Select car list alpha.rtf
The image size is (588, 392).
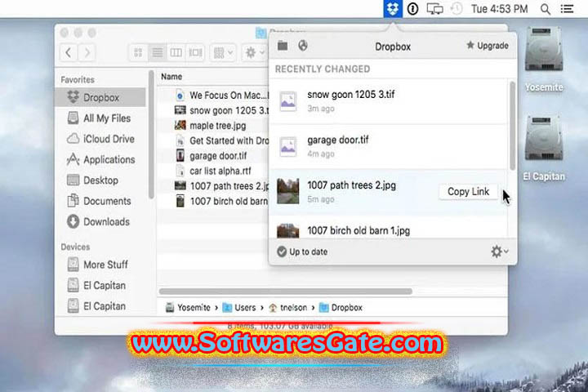213,171
